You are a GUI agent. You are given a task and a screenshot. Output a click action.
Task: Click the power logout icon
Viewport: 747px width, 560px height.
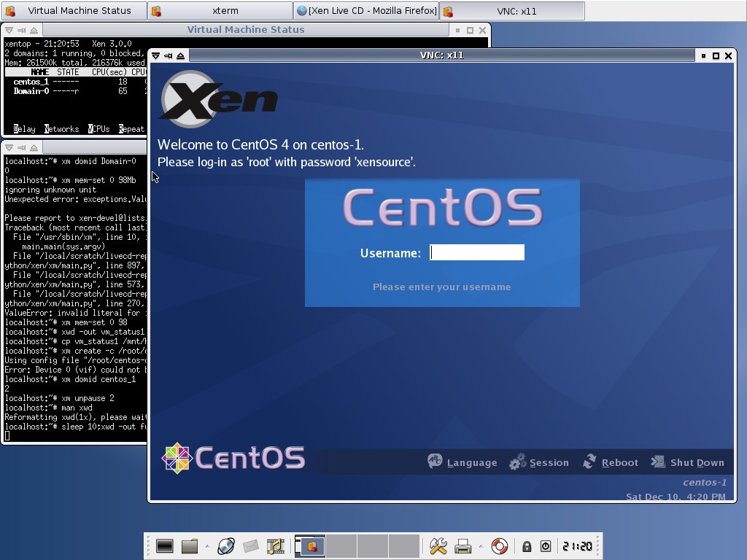545,546
